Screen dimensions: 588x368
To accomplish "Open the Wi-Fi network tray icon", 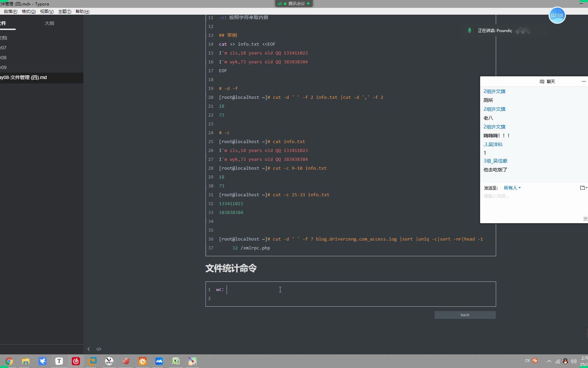I will pos(558,361).
